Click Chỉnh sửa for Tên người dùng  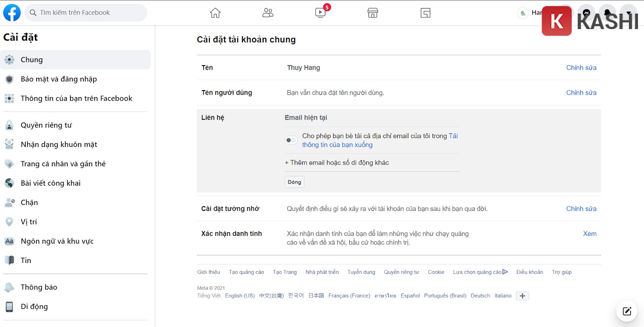point(581,93)
